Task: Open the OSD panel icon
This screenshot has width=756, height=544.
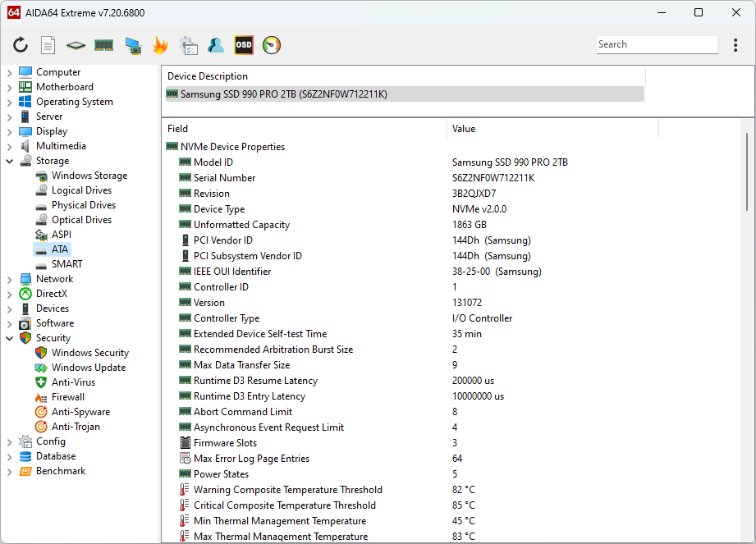Action: pos(244,45)
